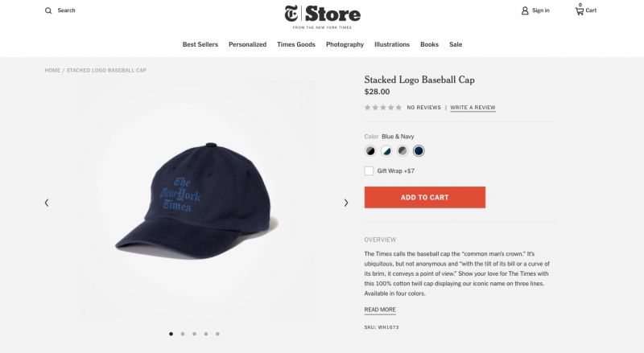The width and height of the screenshot is (644, 353).
Task: Show previous product image arrow
Action: click(x=47, y=203)
